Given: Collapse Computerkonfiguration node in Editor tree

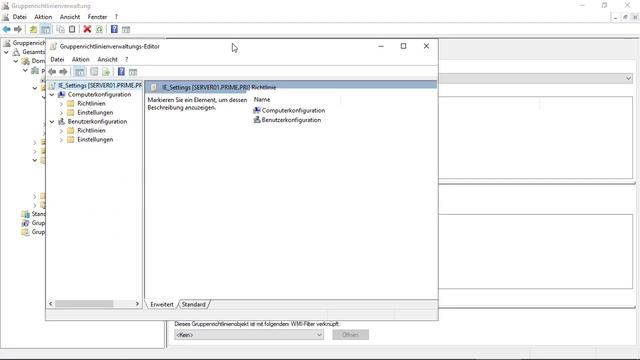Looking at the screenshot, I should point(52,95).
